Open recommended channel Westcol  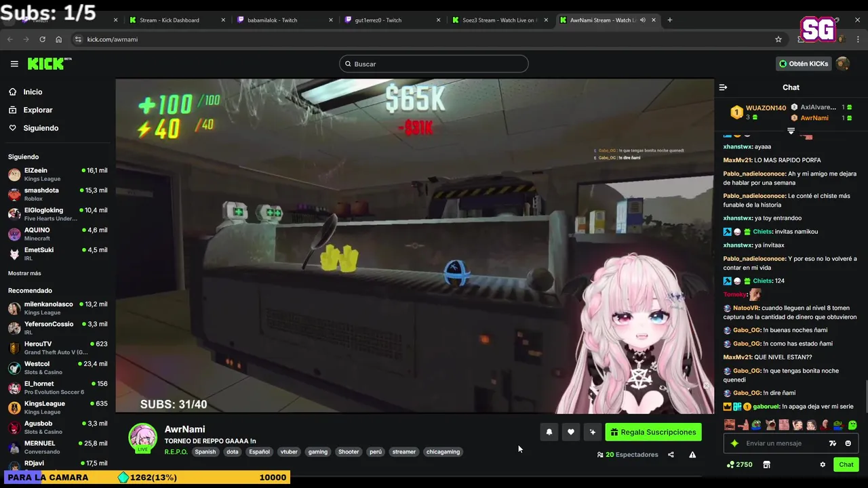pos(58,367)
